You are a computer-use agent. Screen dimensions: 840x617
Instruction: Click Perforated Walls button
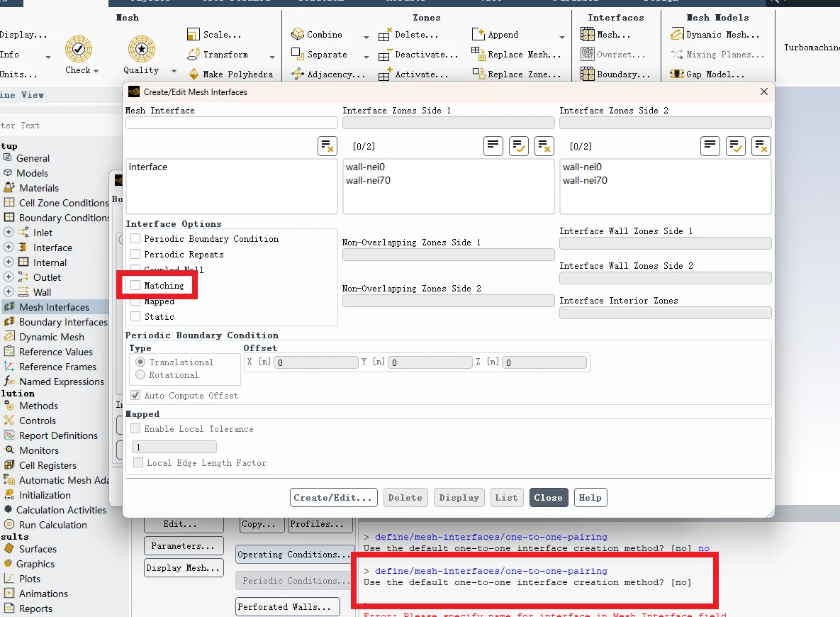(288, 607)
